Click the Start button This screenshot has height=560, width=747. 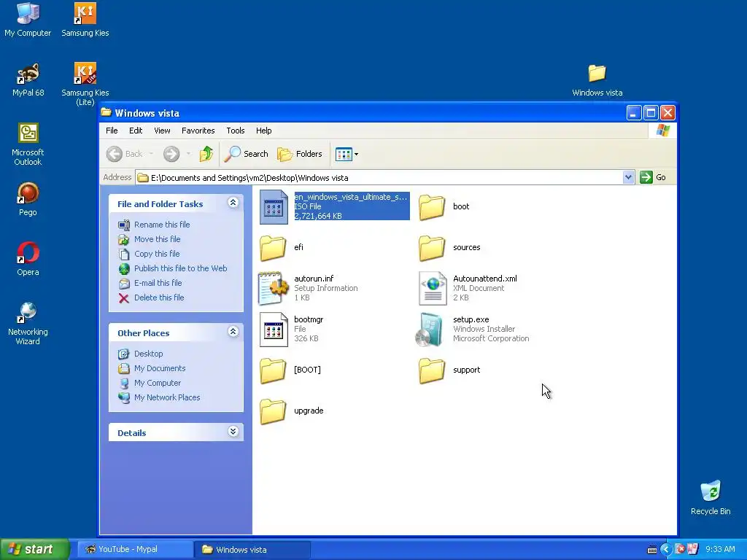(x=35, y=549)
